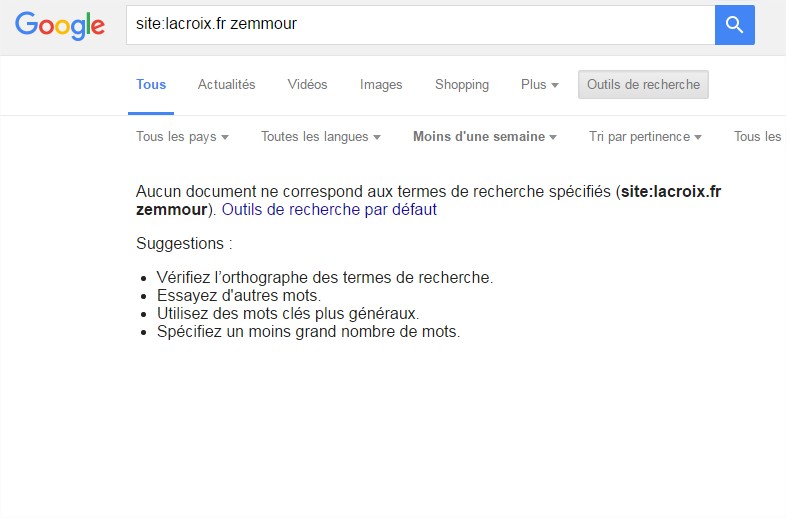Switch to the Vidéos tab

[x=307, y=84]
